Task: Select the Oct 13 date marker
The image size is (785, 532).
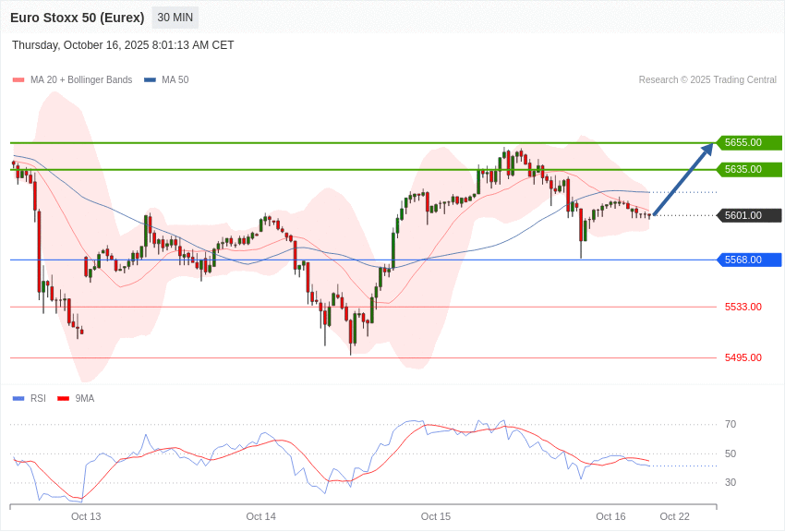Action: [86, 516]
